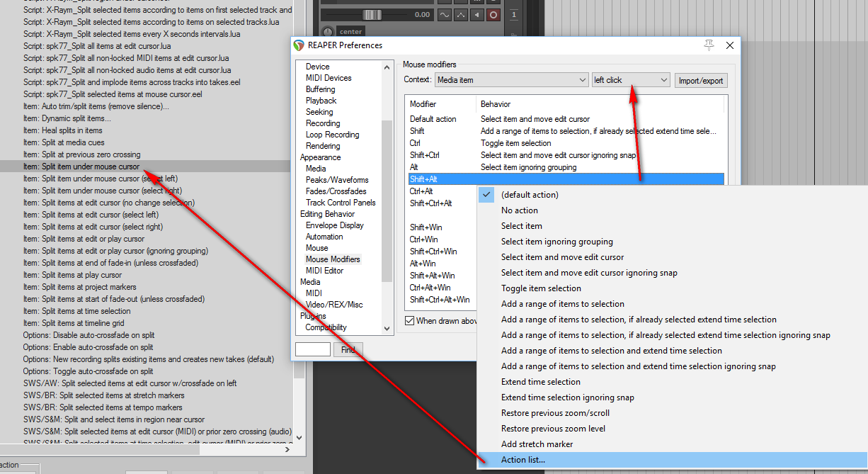Choose 'Add stretch marker' from the menu

coord(673,444)
